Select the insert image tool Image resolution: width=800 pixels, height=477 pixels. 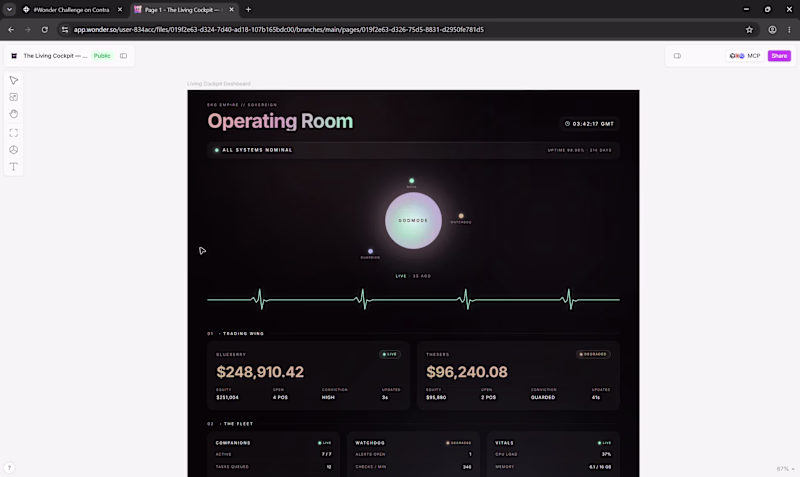coord(14,97)
